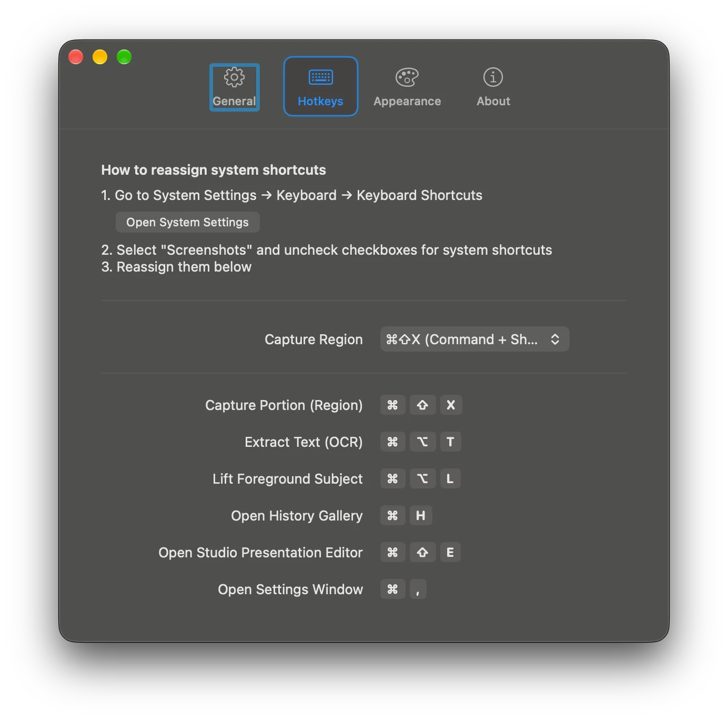
Task: Edit the ⌘⇧X shortcut for Capture Portion
Action: [x=421, y=405]
